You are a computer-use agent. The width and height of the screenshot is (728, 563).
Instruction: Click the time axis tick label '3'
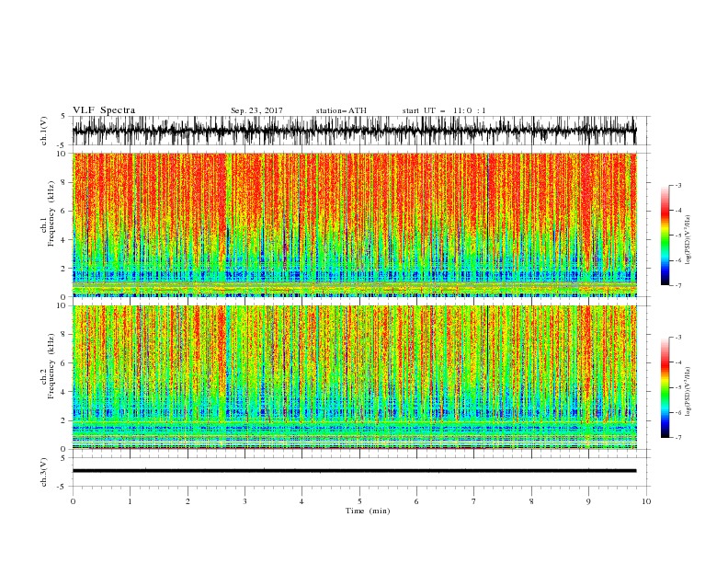point(245,501)
